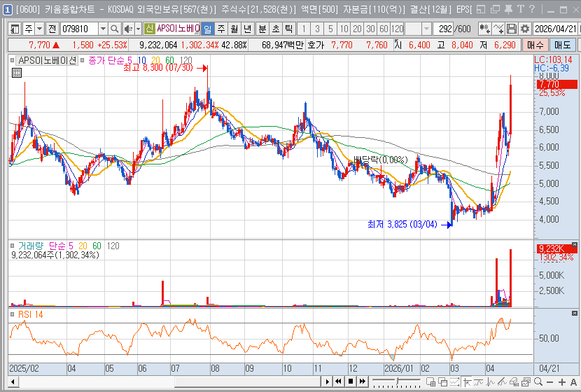Click the RSI 14 indicator label

click(x=30, y=314)
